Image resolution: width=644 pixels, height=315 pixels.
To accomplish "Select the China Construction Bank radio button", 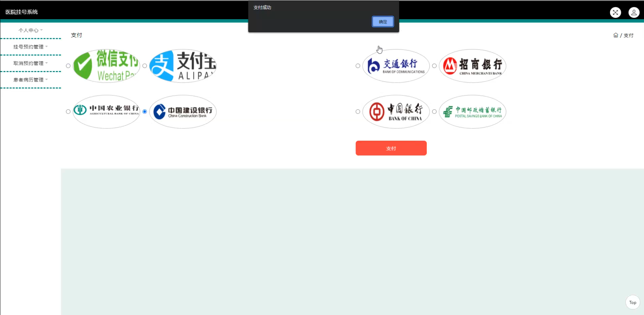I will pos(145,112).
